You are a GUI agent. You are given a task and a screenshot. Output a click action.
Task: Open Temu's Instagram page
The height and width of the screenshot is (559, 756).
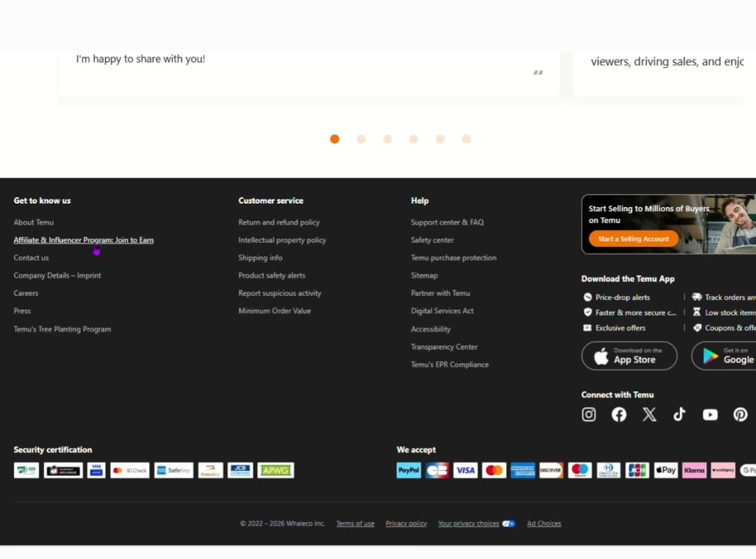pyautogui.click(x=589, y=414)
